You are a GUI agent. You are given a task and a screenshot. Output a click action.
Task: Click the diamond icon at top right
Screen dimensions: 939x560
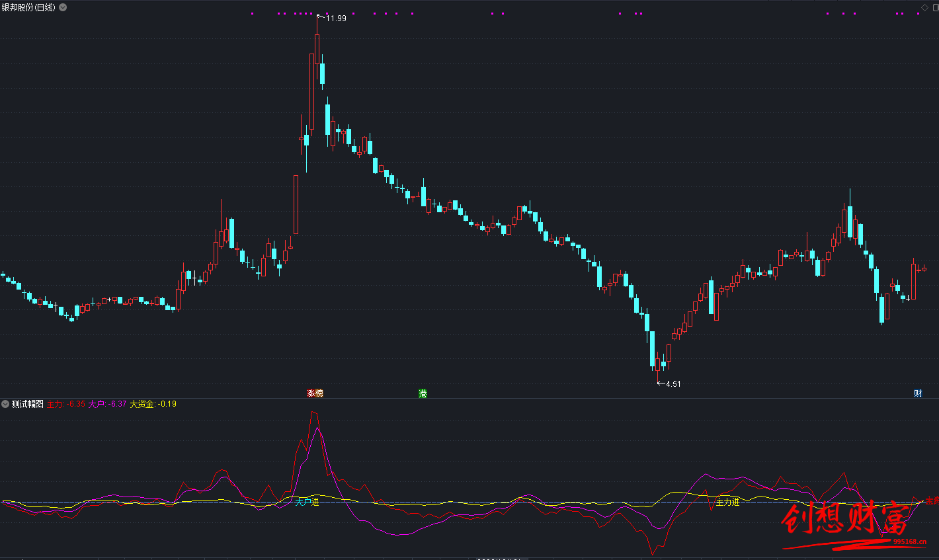coord(924,8)
